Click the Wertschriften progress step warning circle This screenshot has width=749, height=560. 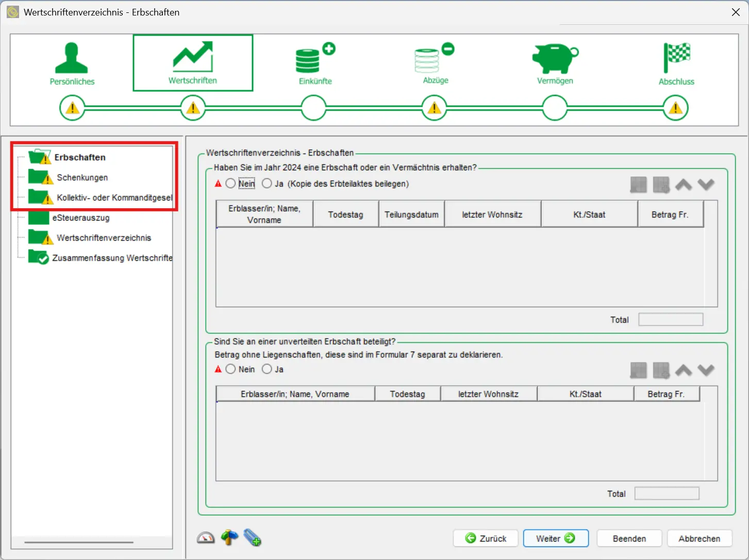click(x=193, y=108)
